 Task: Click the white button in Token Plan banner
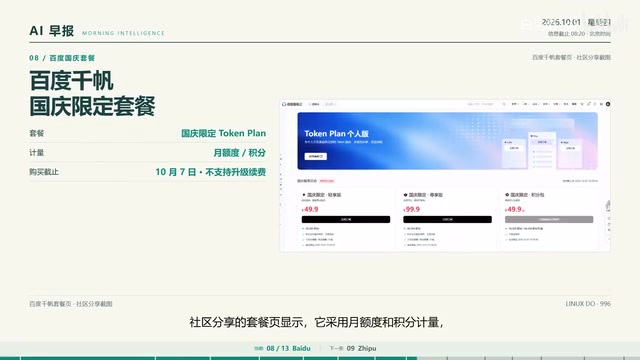pos(316,156)
